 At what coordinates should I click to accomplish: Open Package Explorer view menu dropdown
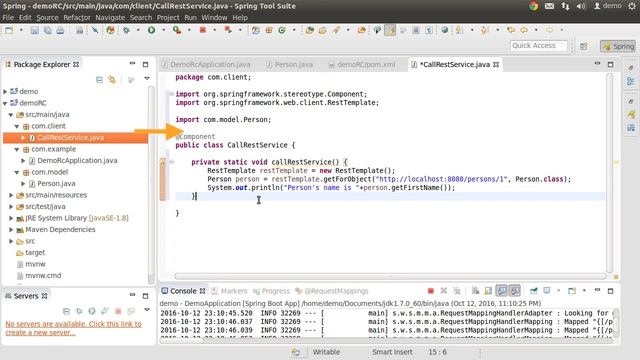pyautogui.click(x=147, y=78)
